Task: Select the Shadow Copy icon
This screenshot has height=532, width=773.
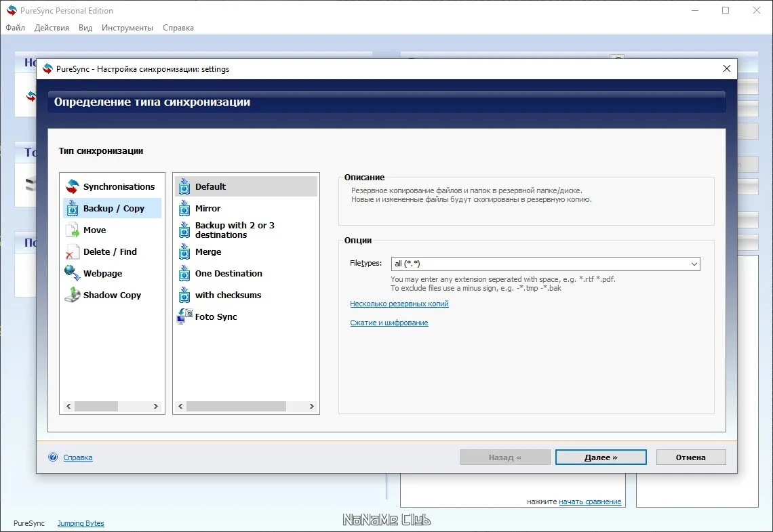Action: point(73,295)
